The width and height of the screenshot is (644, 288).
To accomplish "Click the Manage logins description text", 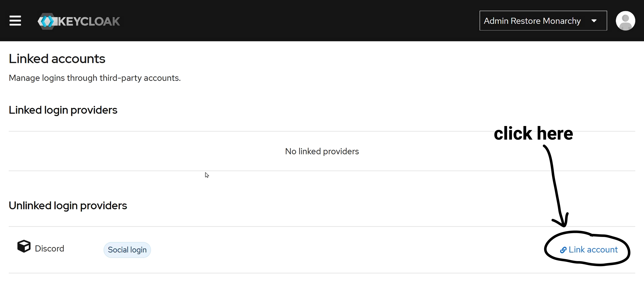I will (95, 78).
